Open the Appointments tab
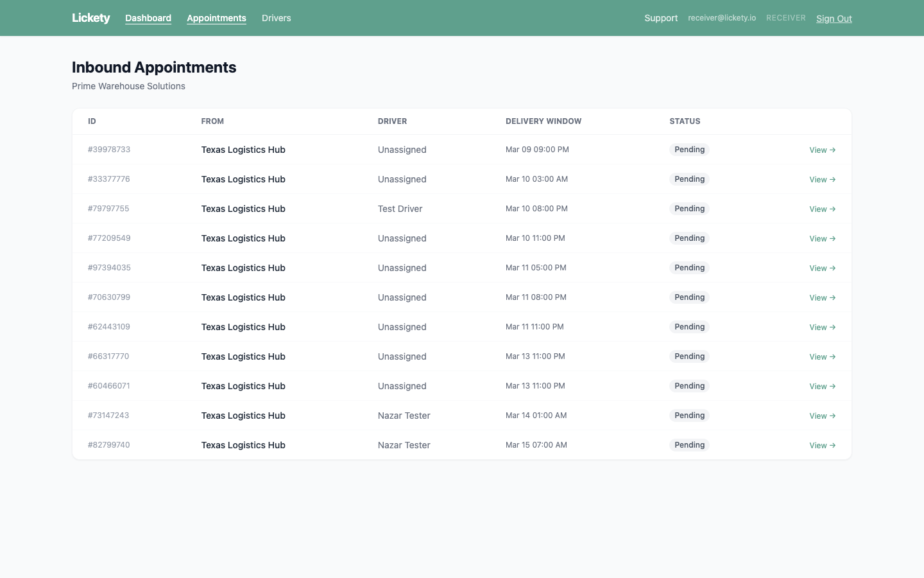The width and height of the screenshot is (924, 578). pyautogui.click(x=216, y=18)
